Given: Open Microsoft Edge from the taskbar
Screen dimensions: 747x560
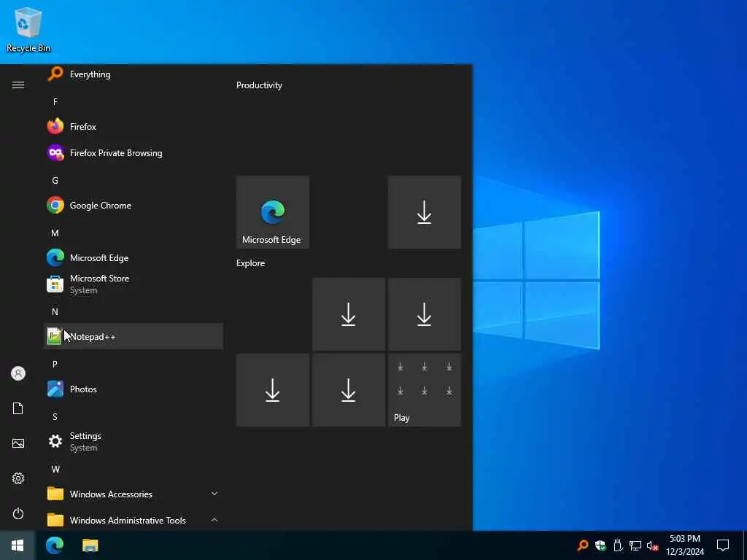Looking at the screenshot, I should point(55,545).
